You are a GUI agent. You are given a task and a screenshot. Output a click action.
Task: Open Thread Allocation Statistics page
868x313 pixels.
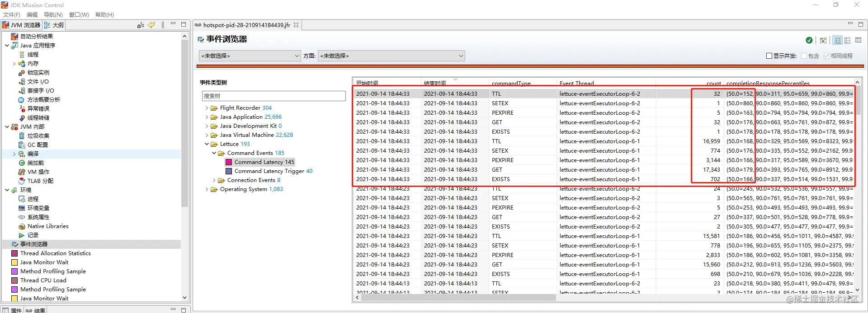point(51,253)
